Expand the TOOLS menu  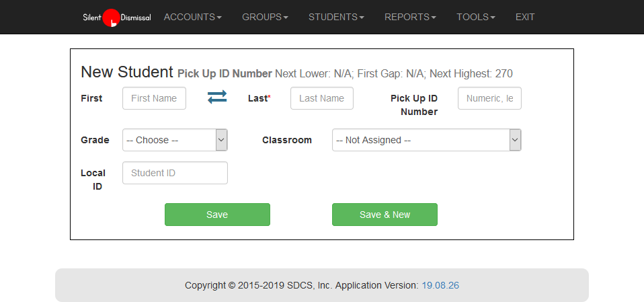(x=475, y=17)
